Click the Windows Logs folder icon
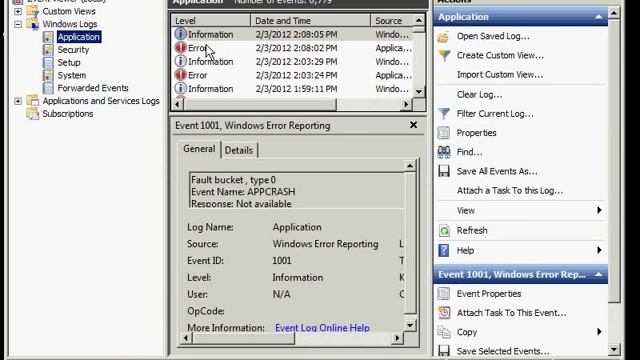This screenshot has width=640, height=360. point(33,24)
